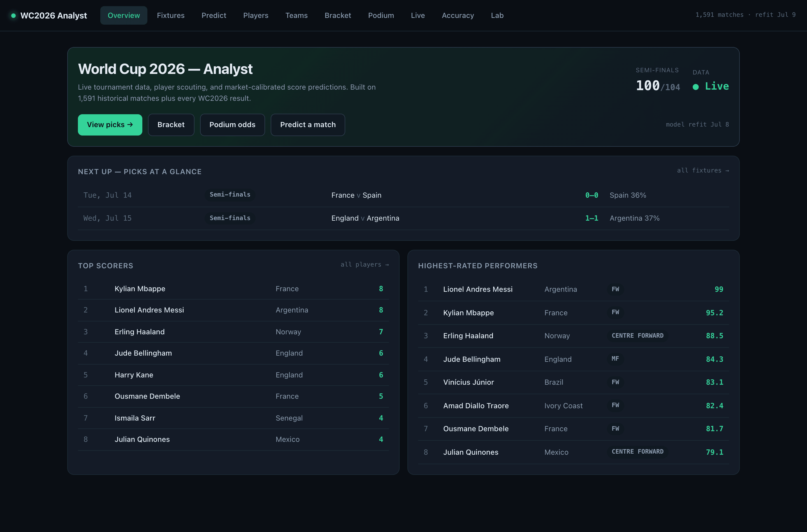Viewport: 807px width, 532px height.
Task: Click Julian Quinones in Highest-Rated Performers
Action: 573,452
